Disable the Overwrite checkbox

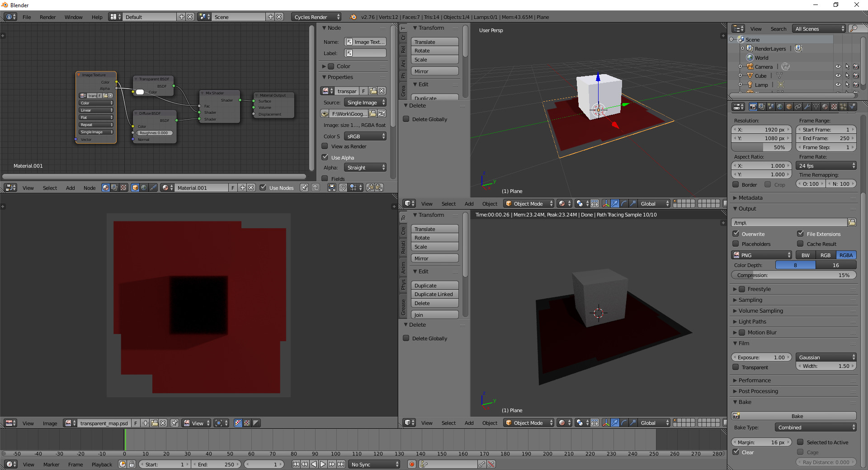(736, 234)
